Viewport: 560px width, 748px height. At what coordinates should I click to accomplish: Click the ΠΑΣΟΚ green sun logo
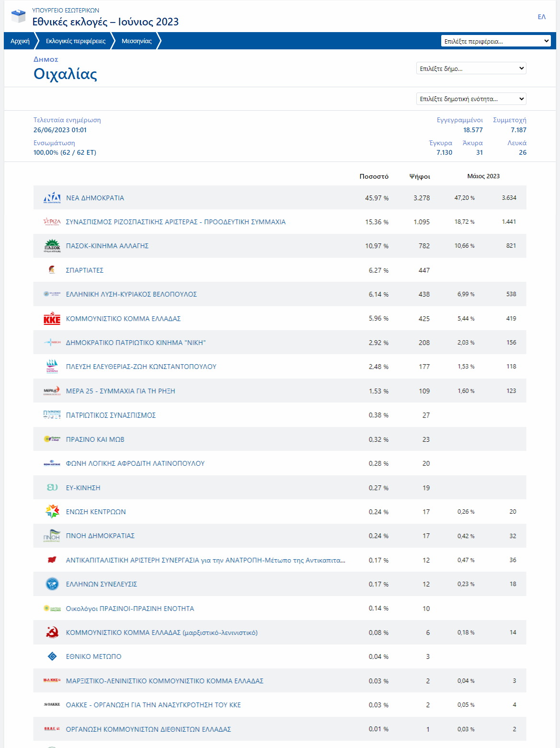coord(52,246)
